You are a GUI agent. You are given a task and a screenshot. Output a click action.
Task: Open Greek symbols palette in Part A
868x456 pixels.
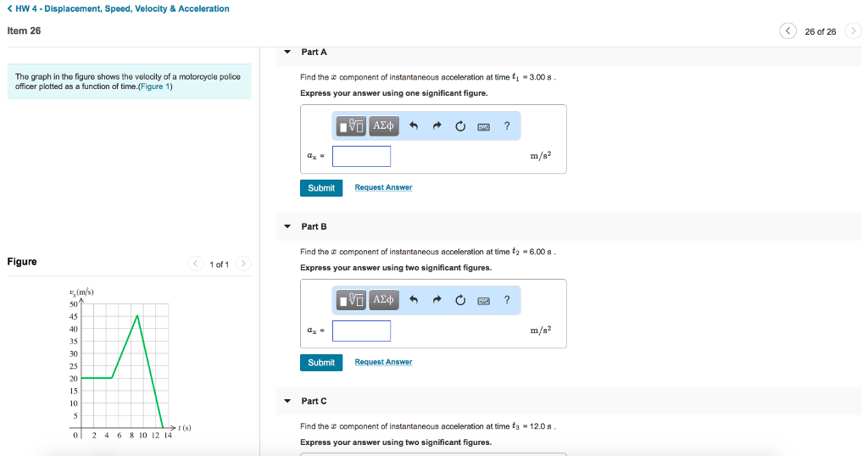click(x=383, y=126)
